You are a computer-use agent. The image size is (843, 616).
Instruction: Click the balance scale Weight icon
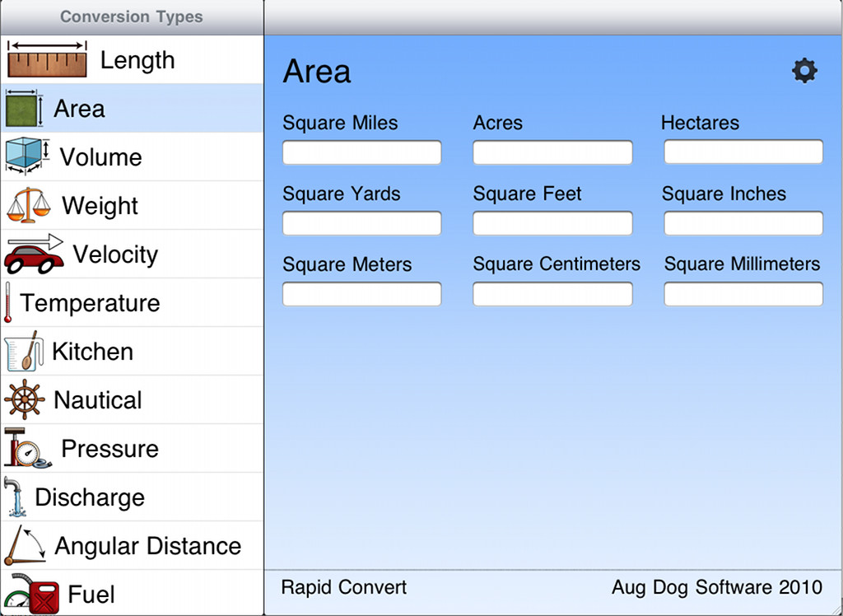[29, 205]
